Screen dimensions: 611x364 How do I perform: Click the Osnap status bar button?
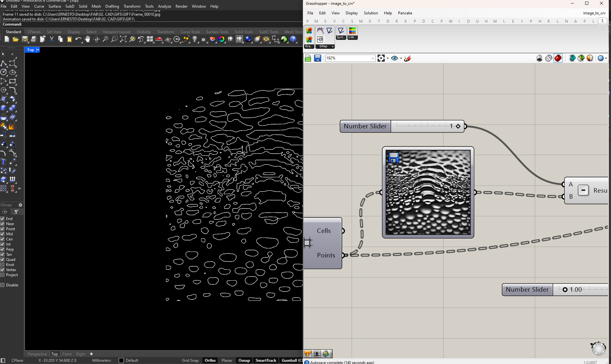(244, 360)
